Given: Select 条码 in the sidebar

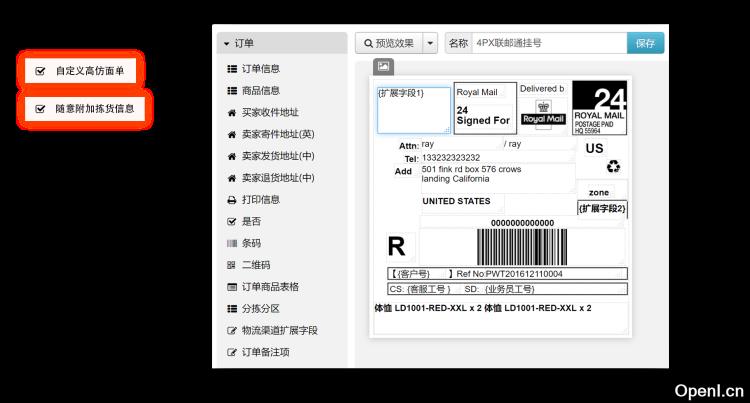Looking at the screenshot, I should (251, 243).
